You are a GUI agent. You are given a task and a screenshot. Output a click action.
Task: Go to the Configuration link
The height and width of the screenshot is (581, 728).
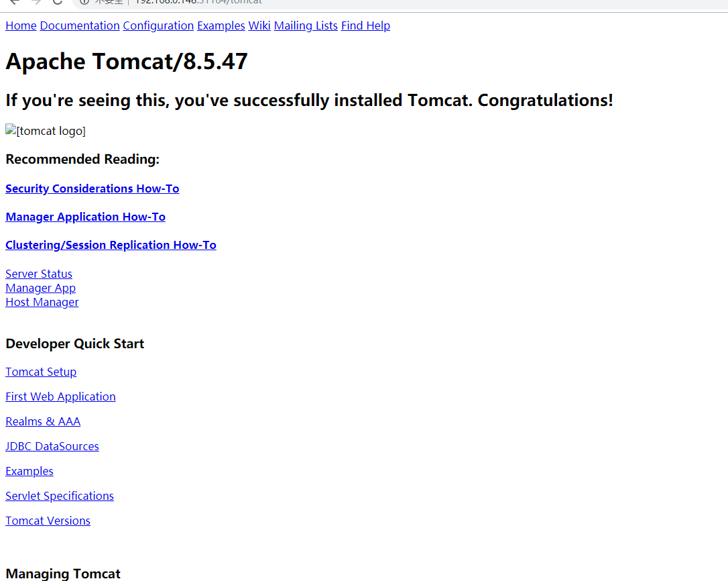coord(158,25)
